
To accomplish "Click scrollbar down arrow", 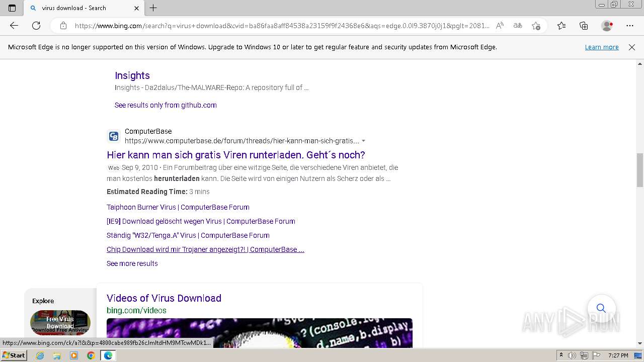I will tap(640, 343).
